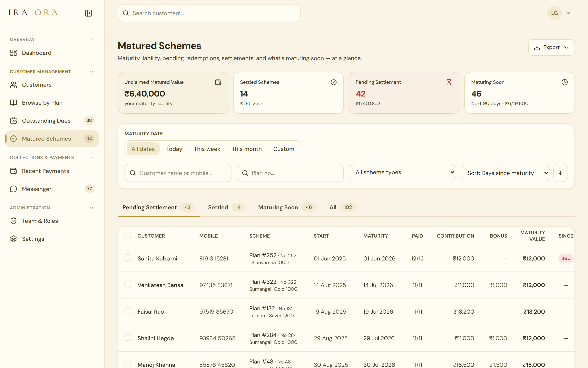Select the All dates filter
This screenshot has height=368, width=588.
tap(143, 149)
